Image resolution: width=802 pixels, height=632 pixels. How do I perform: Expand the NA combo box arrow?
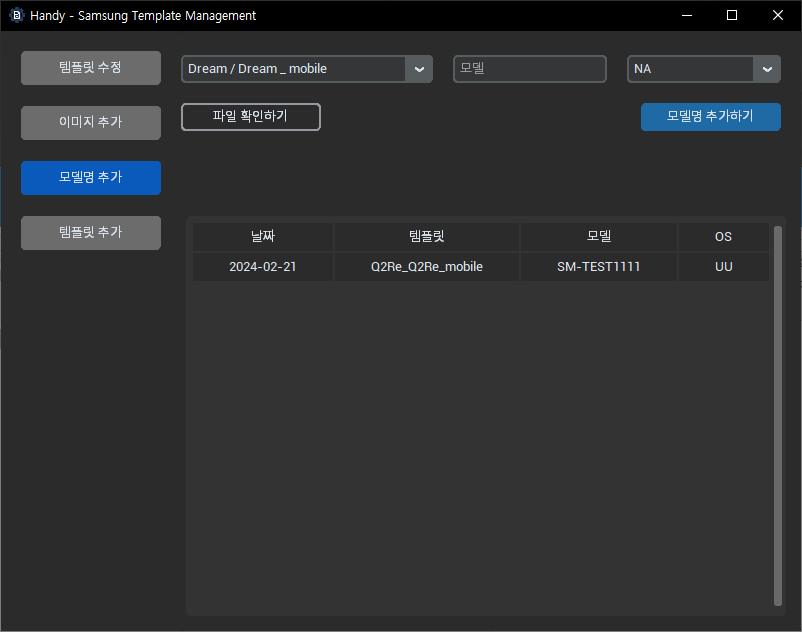tap(767, 69)
